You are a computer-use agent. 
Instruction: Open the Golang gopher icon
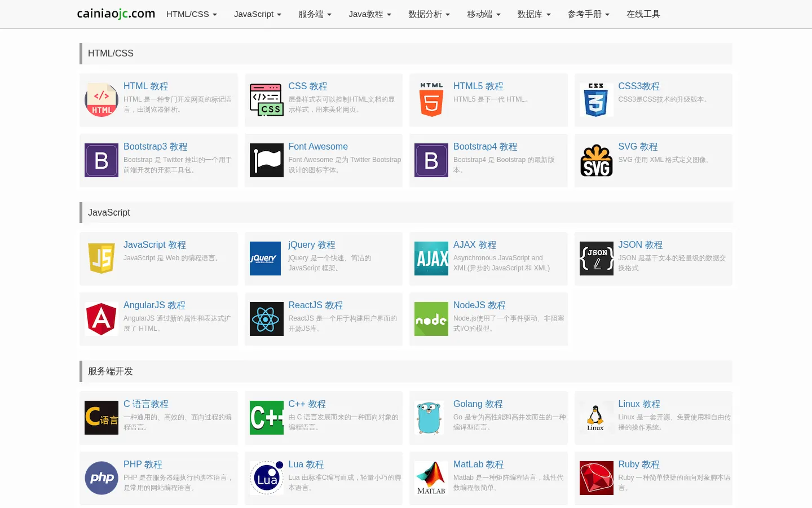click(429, 418)
